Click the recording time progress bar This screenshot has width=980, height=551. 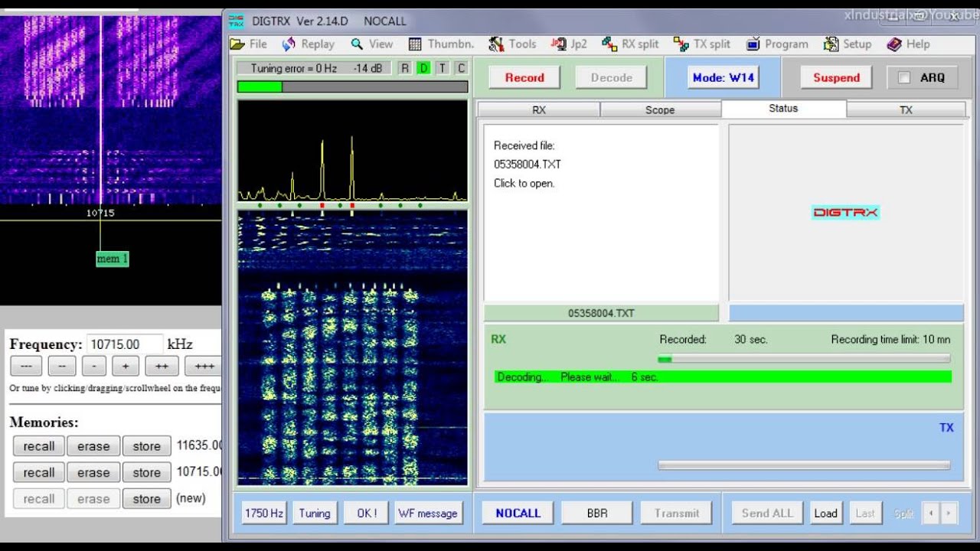804,358
